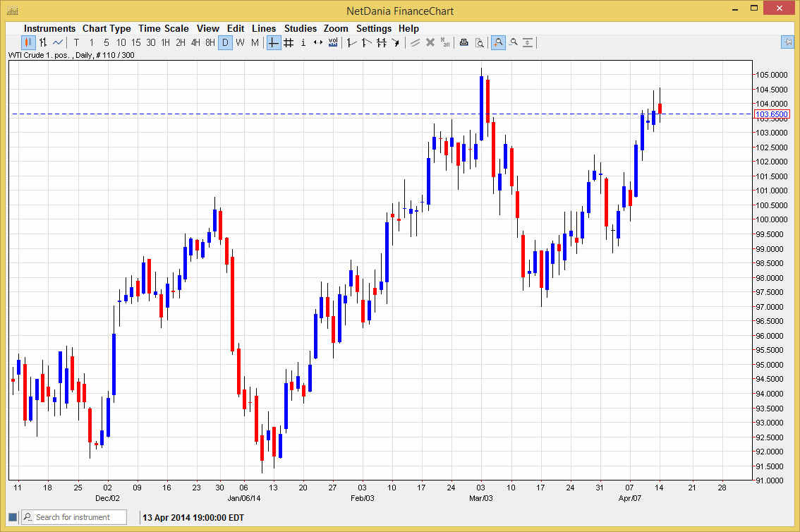Select the weekly 'W' time scale
The width and height of the screenshot is (800, 532).
(x=240, y=43)
